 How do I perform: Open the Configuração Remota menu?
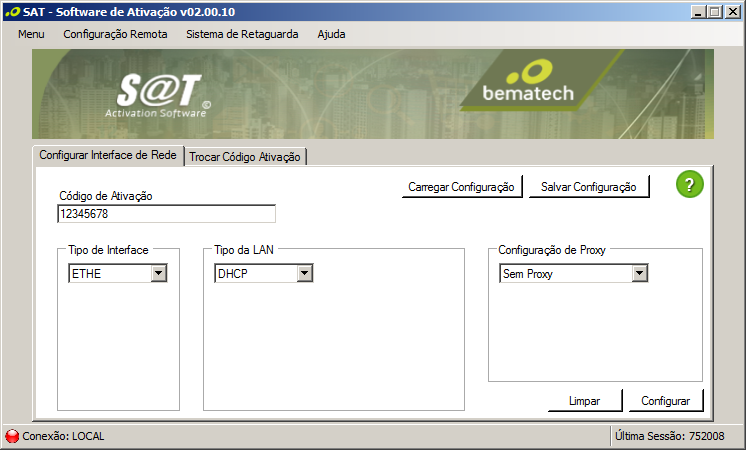tap(115, 34)
